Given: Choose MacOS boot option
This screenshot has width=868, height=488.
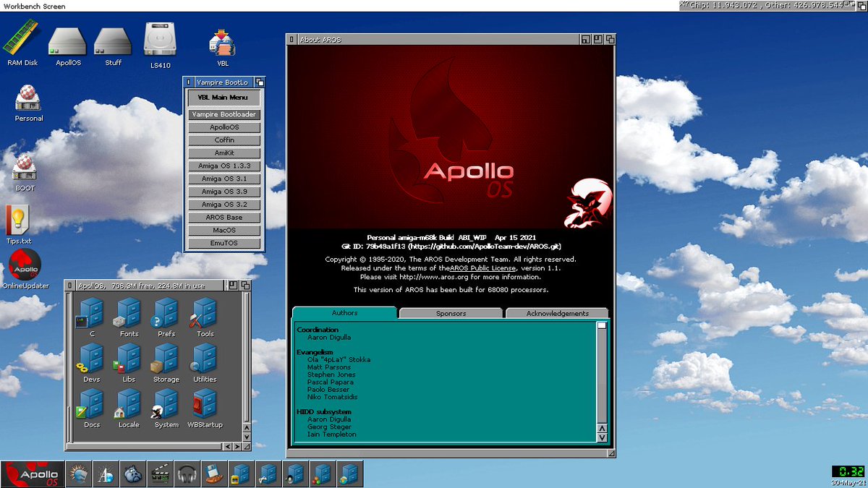Looking at the screenshot, I should click(x=224, y=230).
